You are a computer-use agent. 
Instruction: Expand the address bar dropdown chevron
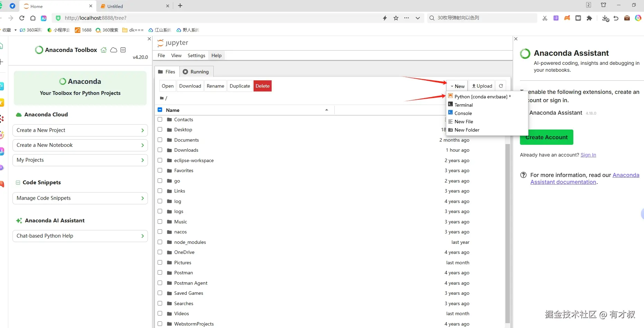click(x=418, y=18)
